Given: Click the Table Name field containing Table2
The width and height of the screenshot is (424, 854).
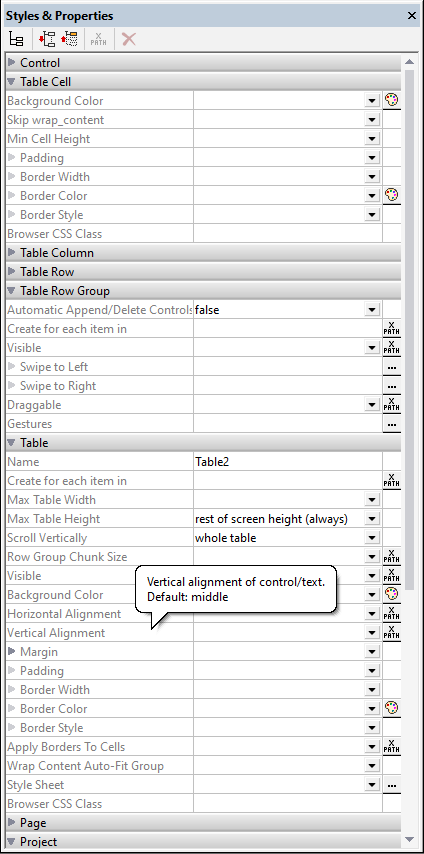Looking at the screenshot, I should click(x=288, y=462).
